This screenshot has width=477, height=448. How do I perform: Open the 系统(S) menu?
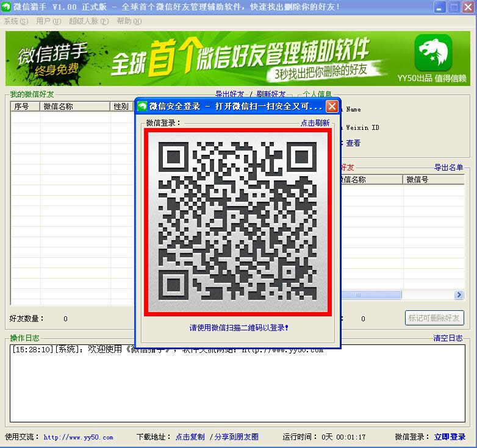tap(16, 21)
